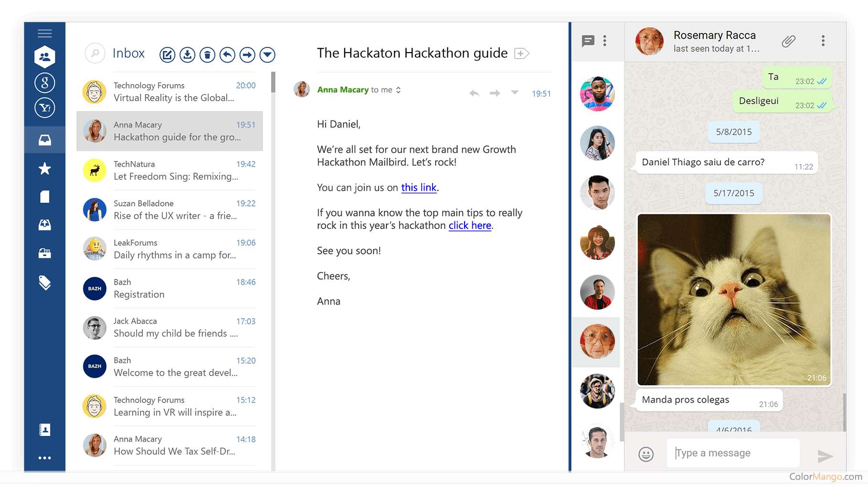Click the send message arrow icon
Viewport: 868px width, 497px height.
click(825, 456)
